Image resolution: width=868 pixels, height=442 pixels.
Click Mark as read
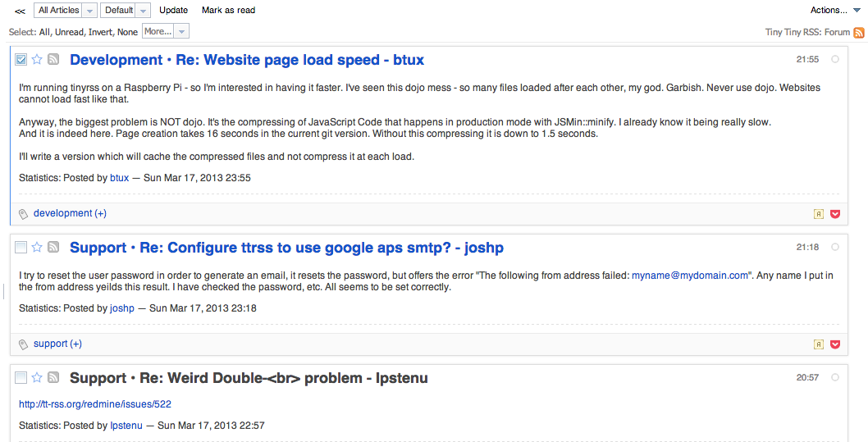228,10
